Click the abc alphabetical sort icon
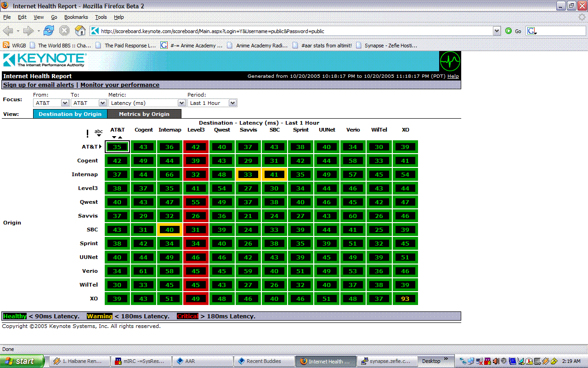 click(99, 132)
